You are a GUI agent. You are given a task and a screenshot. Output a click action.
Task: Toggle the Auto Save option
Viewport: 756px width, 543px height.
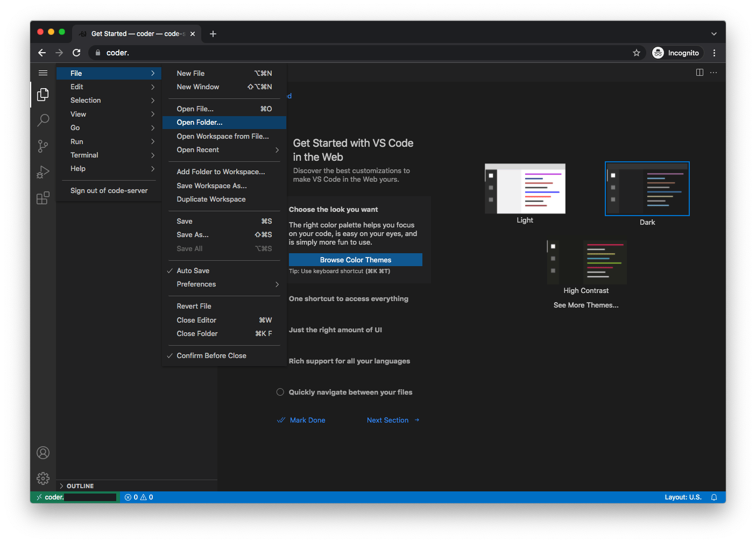(x=193, y=270)
